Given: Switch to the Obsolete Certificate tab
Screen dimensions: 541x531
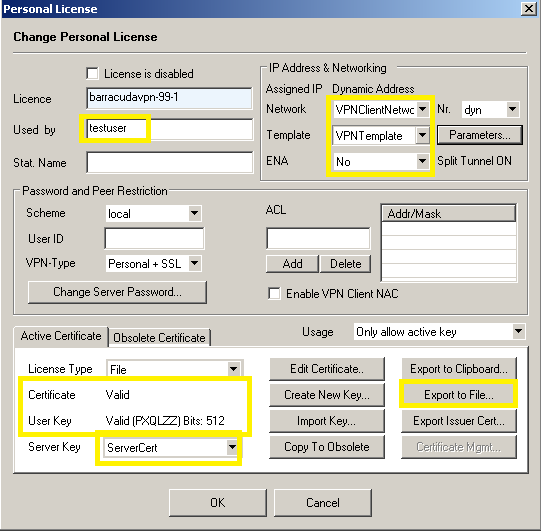Looking at the screenshot, I should tap(159, 337).
